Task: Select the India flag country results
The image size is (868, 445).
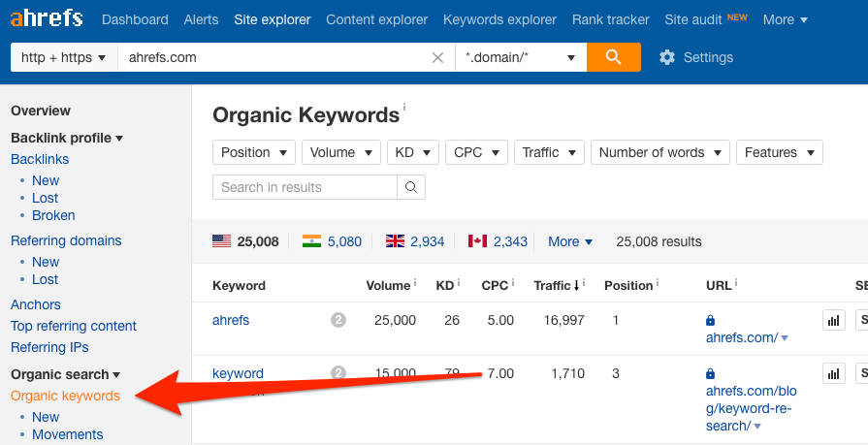Action: [x=332, y=241]
